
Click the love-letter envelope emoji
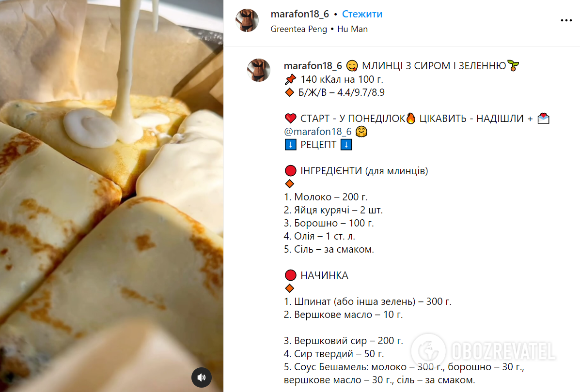click(x=543, y=118)
